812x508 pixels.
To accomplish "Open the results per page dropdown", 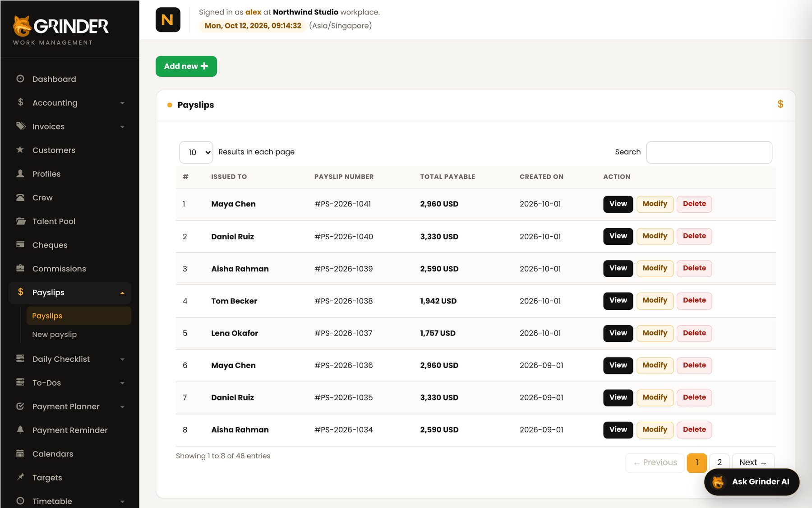I will (x=196, y=152).
